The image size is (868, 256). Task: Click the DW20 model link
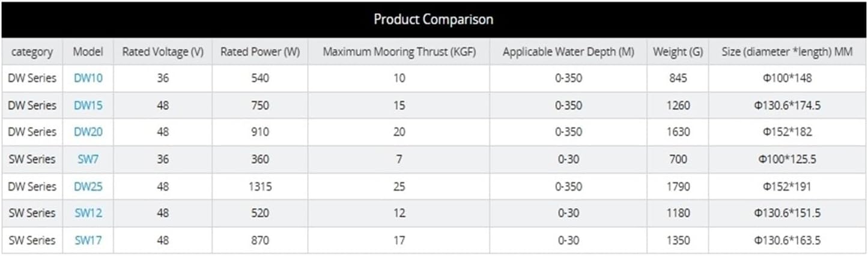[x=88, y=132]
